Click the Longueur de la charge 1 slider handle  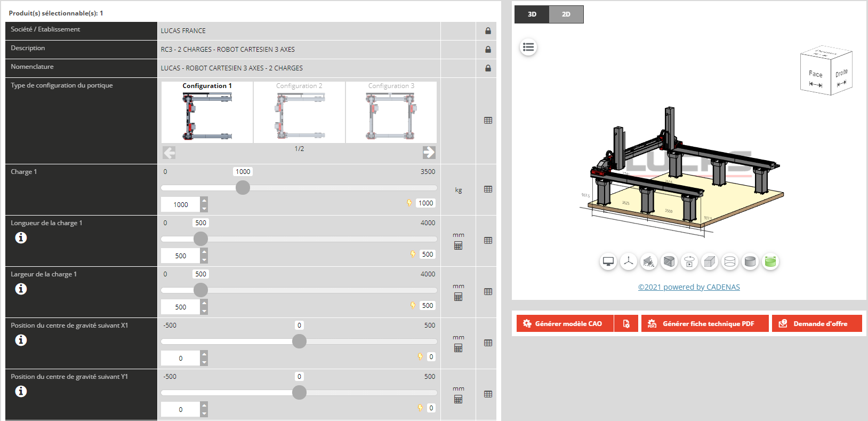click(200, 239)
